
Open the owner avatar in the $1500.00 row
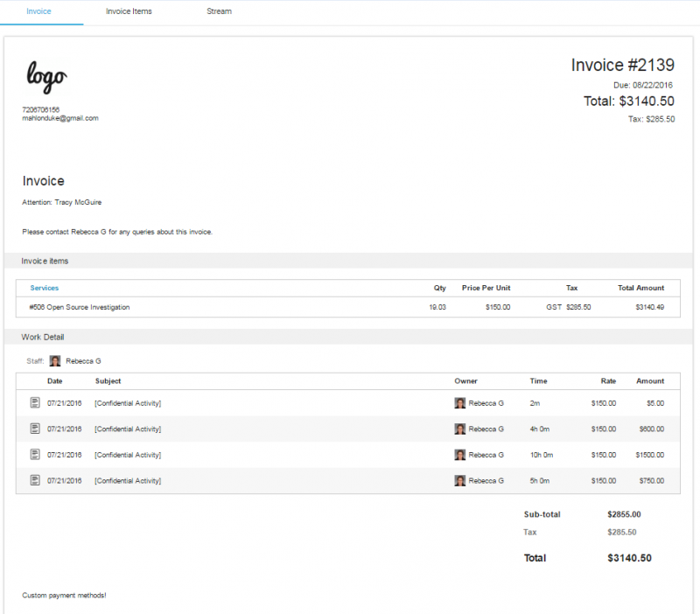point(460,455)
